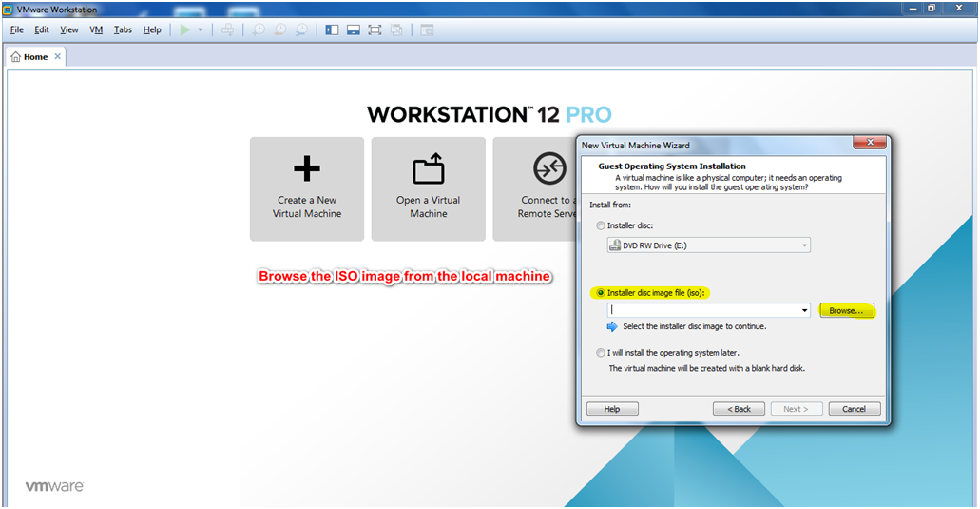Open the DVD RW Drive (E:) dropdown
This screenshot has width=980, height=509.
pos(709,245)
